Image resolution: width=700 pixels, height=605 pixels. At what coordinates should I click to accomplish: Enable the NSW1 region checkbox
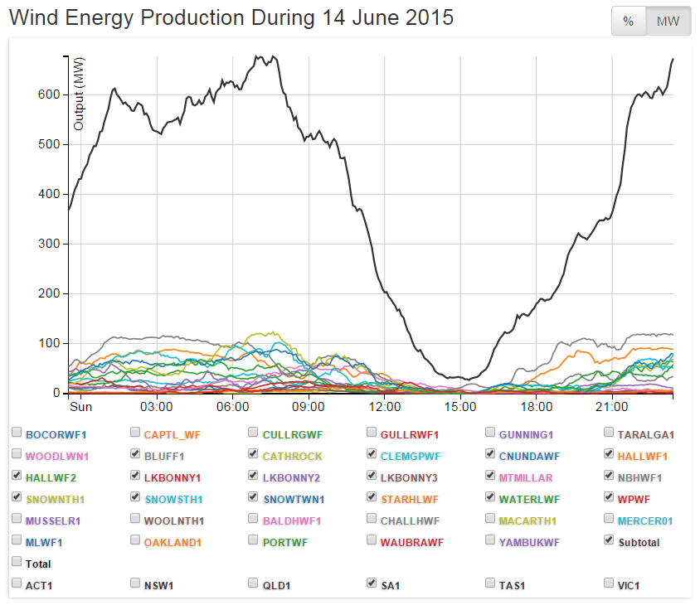pyautogui.click(x=135, y=583)
